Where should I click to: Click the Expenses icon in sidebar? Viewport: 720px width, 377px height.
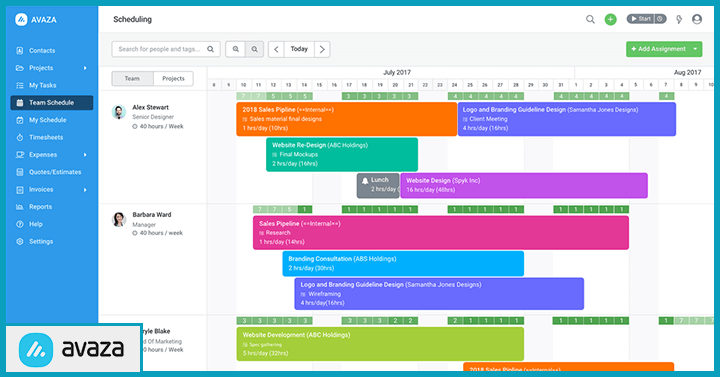(x=20, y=155)
